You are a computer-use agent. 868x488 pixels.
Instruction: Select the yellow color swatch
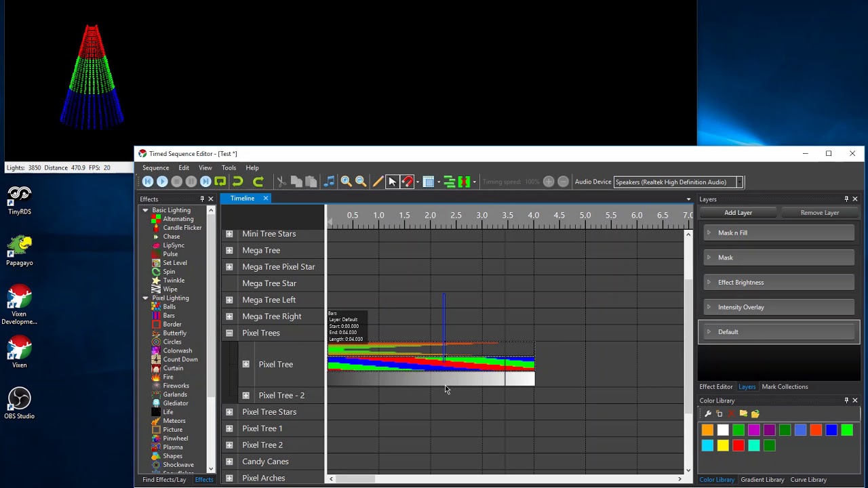723,445
